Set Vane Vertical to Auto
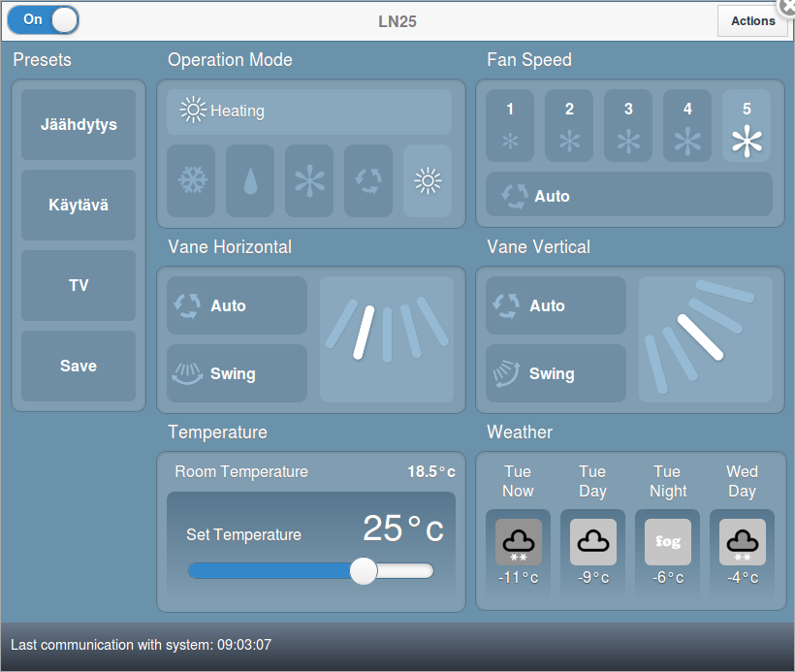 [x=555, y=305]
